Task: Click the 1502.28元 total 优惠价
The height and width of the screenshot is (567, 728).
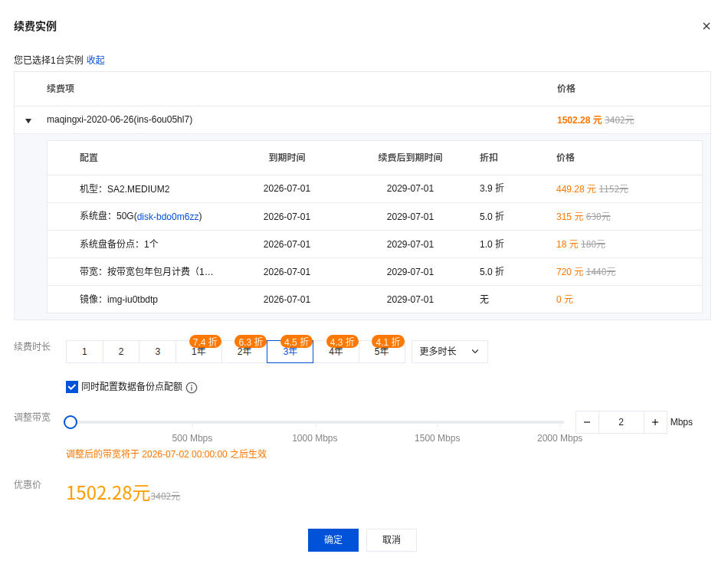Action: pos(108,493)
